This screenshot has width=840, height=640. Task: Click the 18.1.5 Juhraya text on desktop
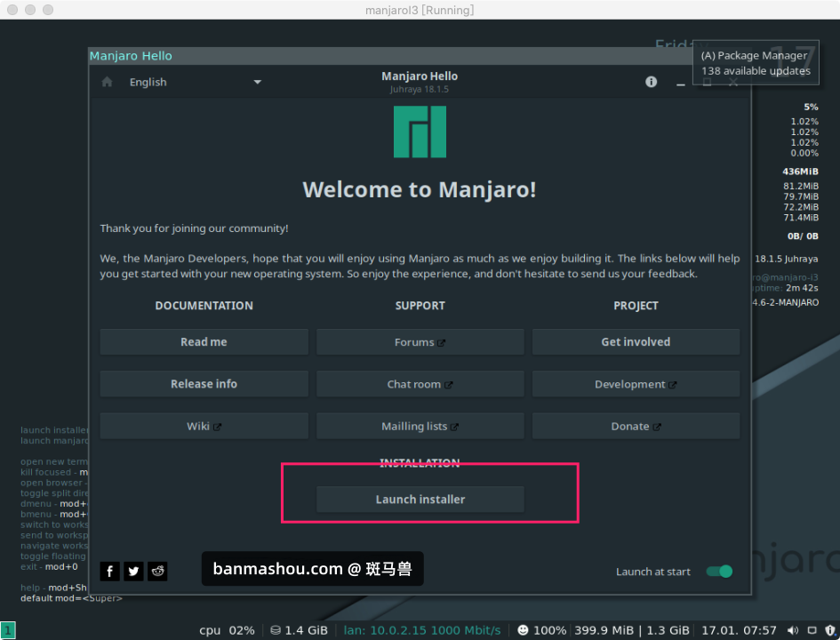[x=787, y=259]
